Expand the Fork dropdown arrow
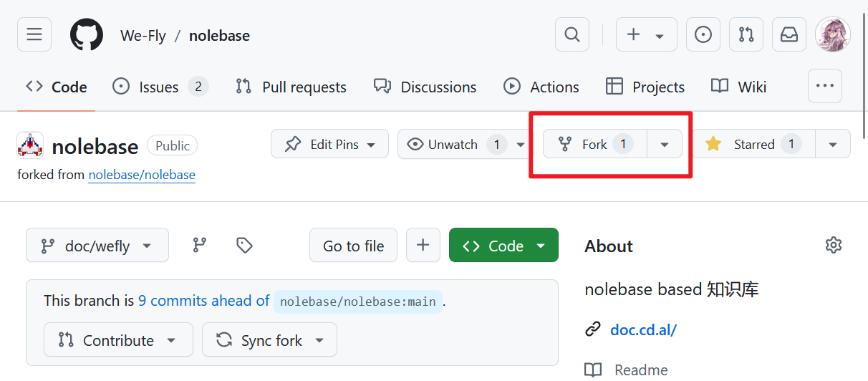Screen dimensions: 868x381 coord(665,144)
